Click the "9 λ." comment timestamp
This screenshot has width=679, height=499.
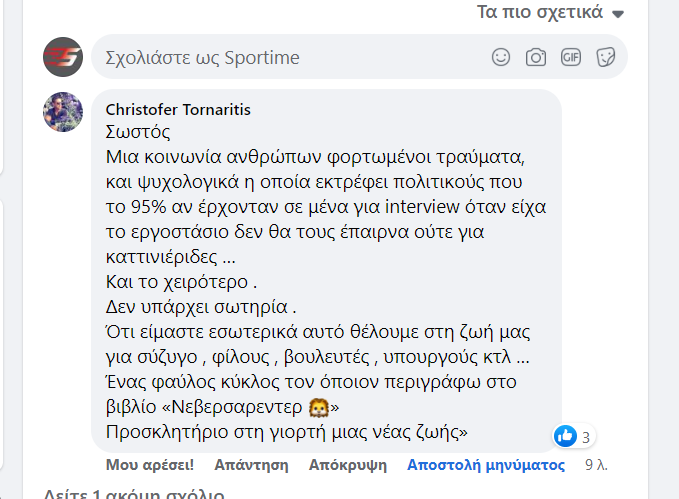pyautogui.click(x=596, y=465)
